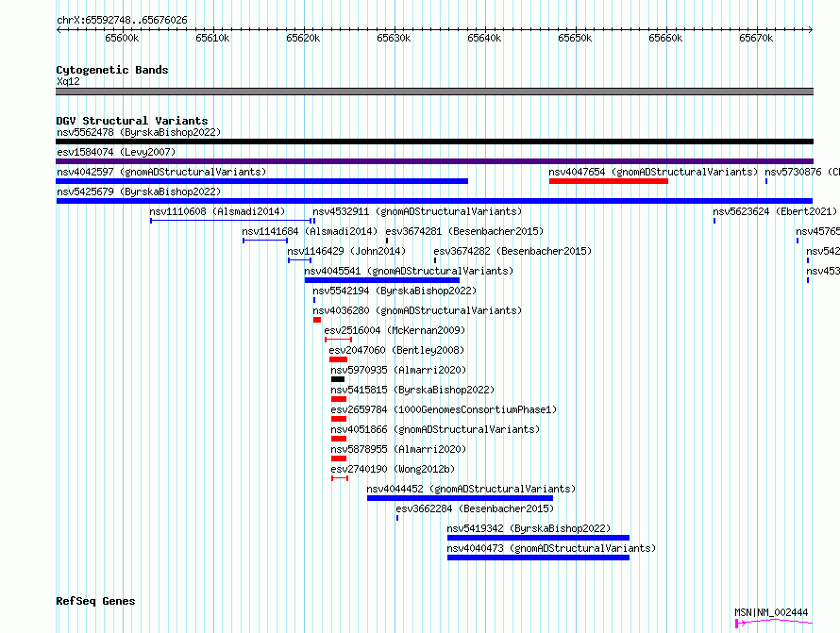
Task: Click nsv4045541 gnomAD variant label
Action: (409, 271)
